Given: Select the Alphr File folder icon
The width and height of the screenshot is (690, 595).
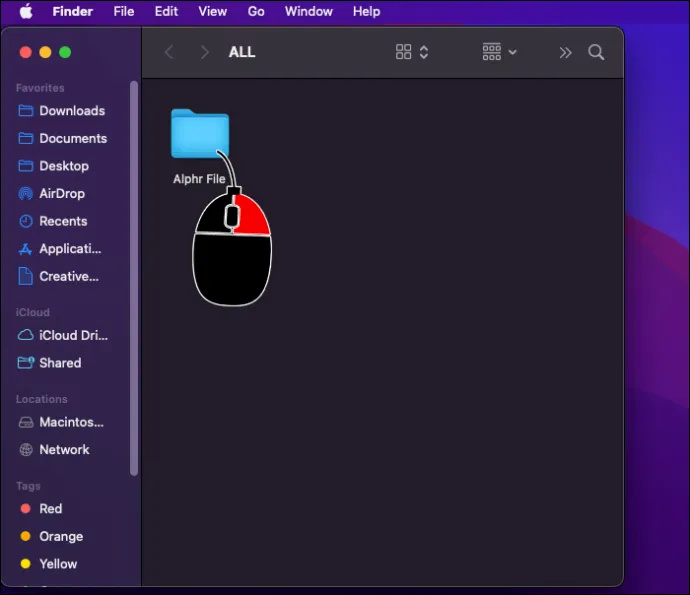Looking at the screenshot, I should 200,133.
